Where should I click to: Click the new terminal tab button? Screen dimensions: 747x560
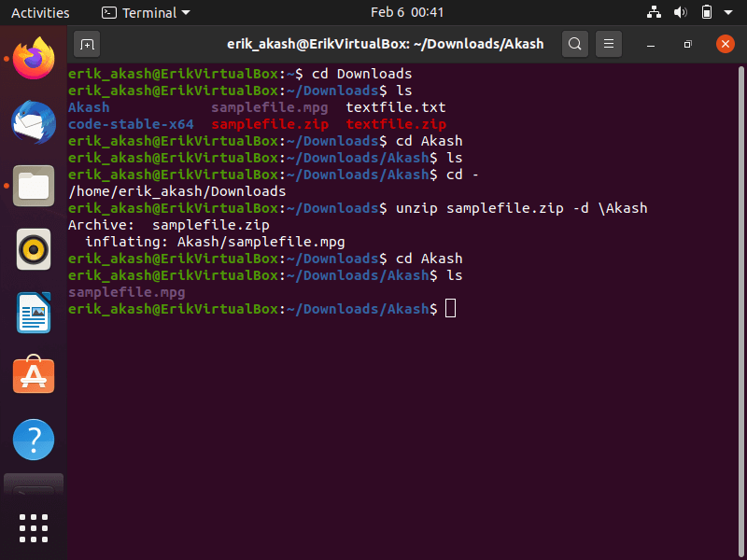(87, 44)
